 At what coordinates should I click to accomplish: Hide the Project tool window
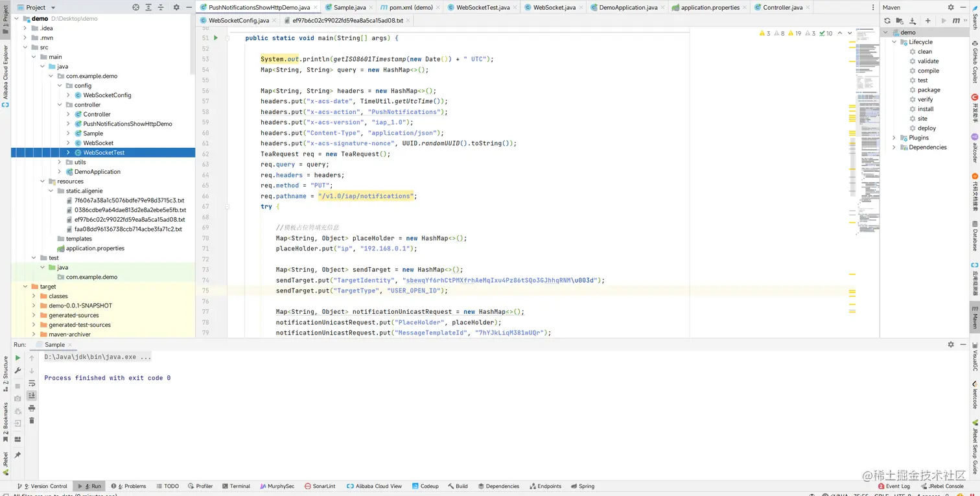(x=188, y=7)
